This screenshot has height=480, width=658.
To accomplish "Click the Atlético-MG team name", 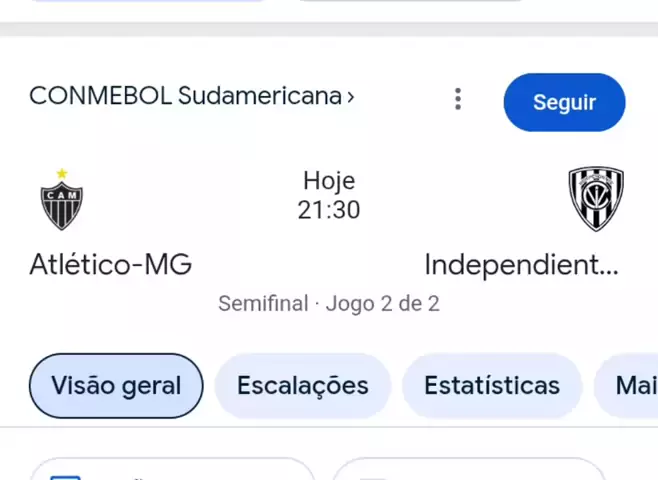I will pyautogui.click(x=110, y=265).
